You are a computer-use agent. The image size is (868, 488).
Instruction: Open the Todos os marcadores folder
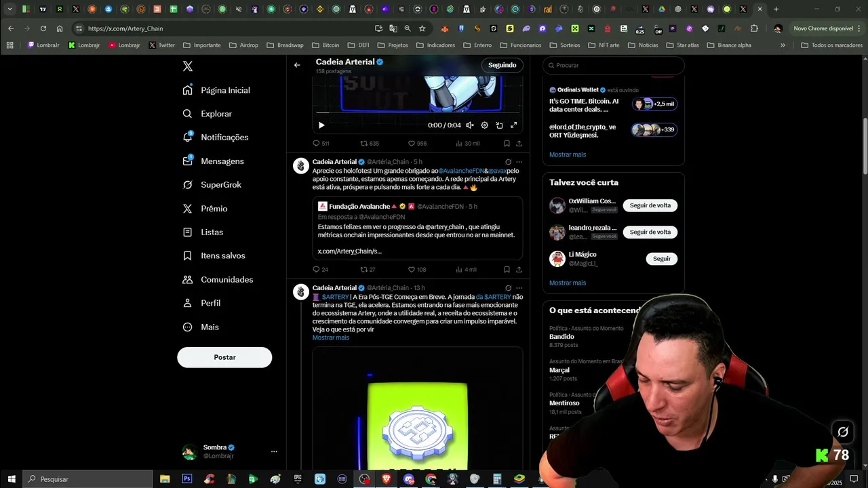pyautogui.click(x=831, y=45)
